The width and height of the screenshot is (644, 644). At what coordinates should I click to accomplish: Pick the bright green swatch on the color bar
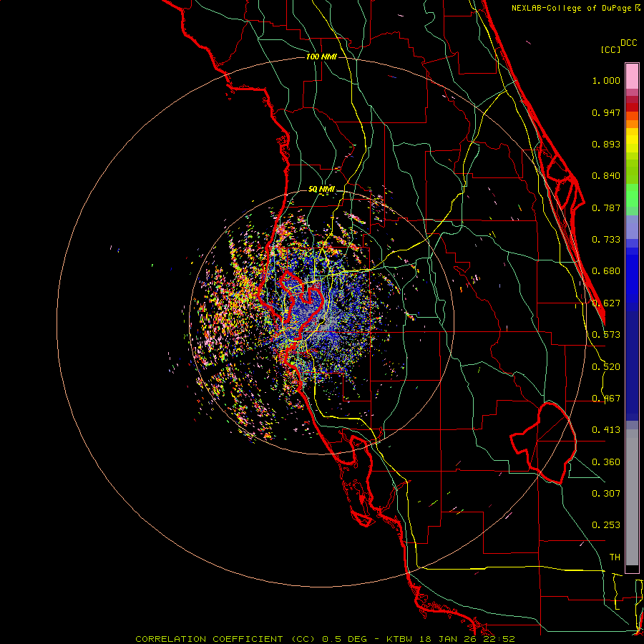coord(632,195)
